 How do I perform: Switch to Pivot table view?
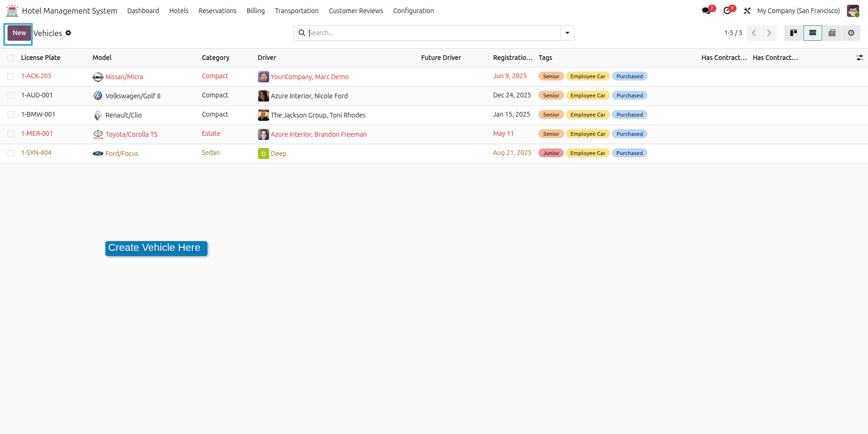[832, 33]
